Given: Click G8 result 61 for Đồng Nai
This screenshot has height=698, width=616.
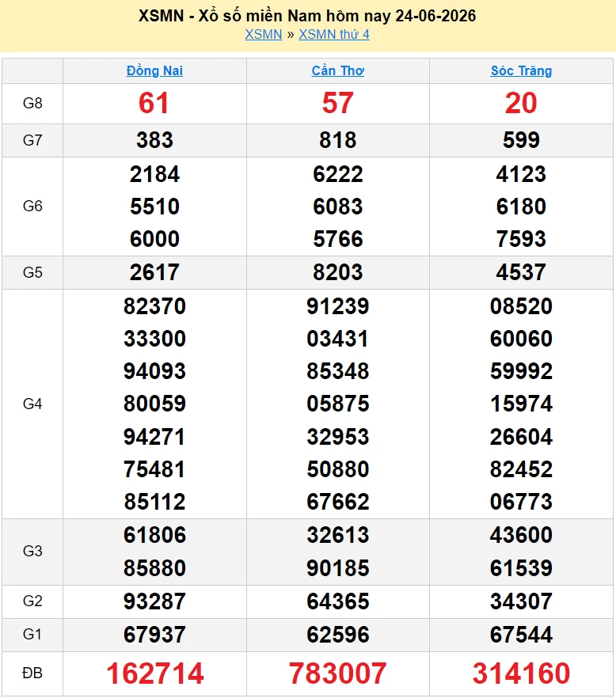Looking at the screenshot, I should pos(154,103).
